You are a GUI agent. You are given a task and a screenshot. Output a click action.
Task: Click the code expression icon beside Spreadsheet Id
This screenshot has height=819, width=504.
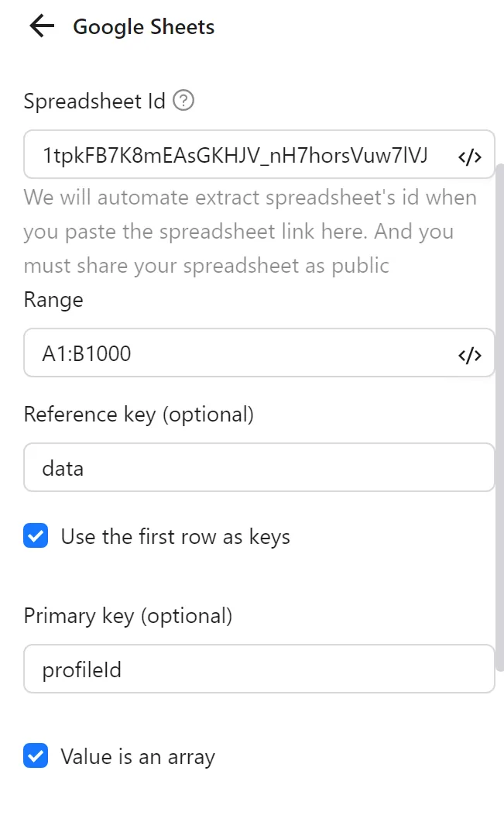470,156
